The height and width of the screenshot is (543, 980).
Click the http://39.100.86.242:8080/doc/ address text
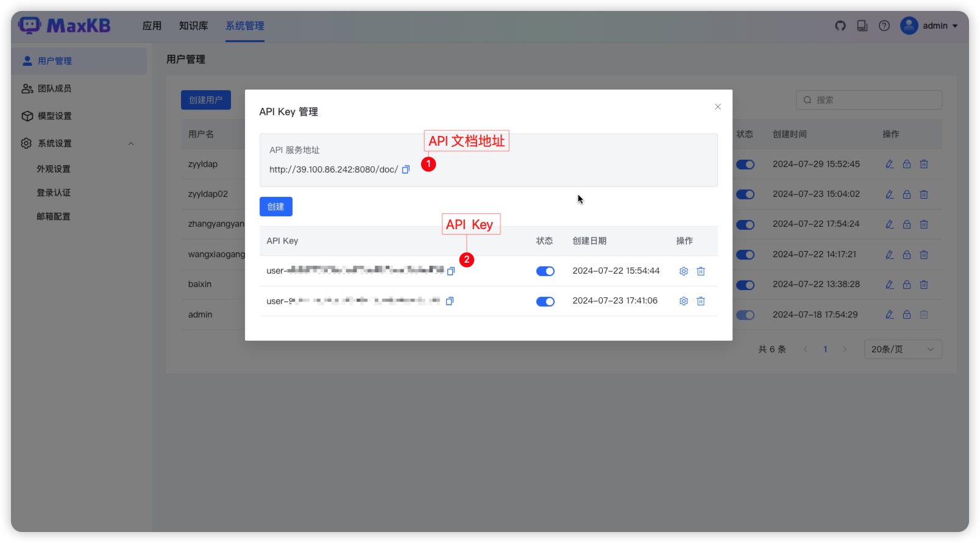click(x=333, y=169)
